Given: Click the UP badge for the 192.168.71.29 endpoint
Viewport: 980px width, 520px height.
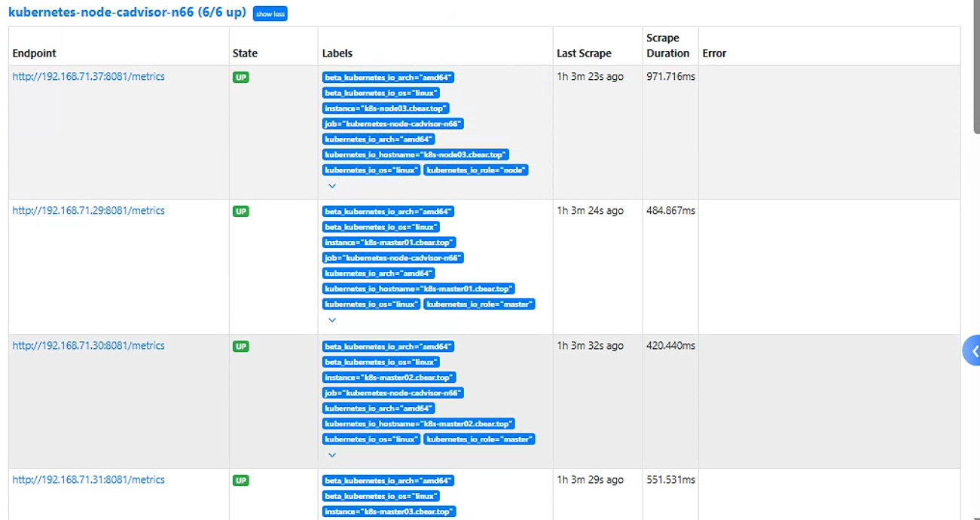Looking at the screenshot, I should [241, 212].
